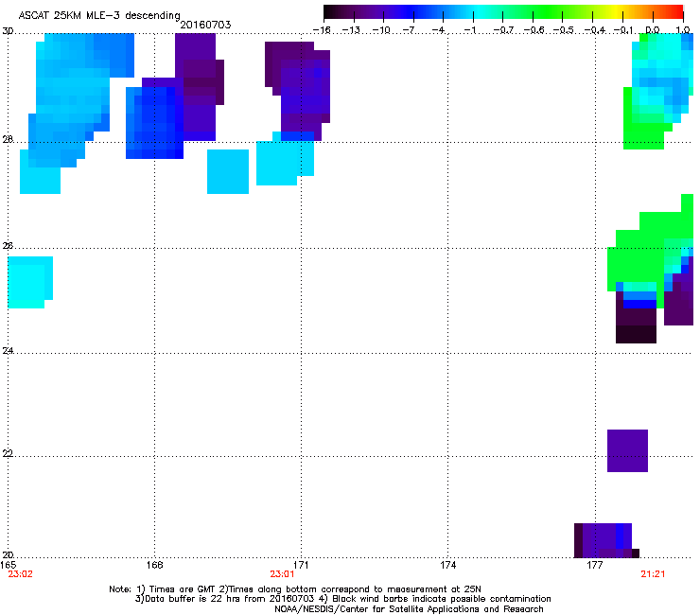Click the -10 color bar label
This screenshot has height=615, width=700.
(381, 30)
